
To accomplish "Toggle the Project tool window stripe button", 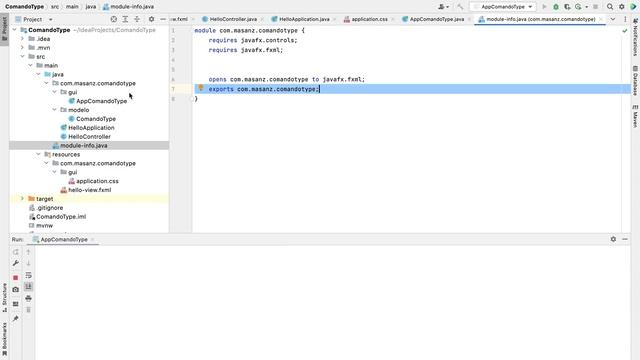I will tap(4, 29).
